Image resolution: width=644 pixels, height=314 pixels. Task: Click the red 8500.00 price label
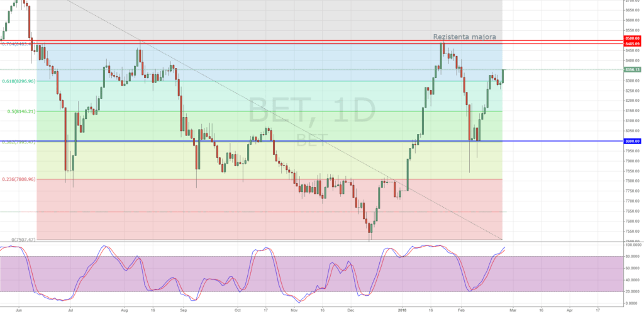tap(631, 38)
